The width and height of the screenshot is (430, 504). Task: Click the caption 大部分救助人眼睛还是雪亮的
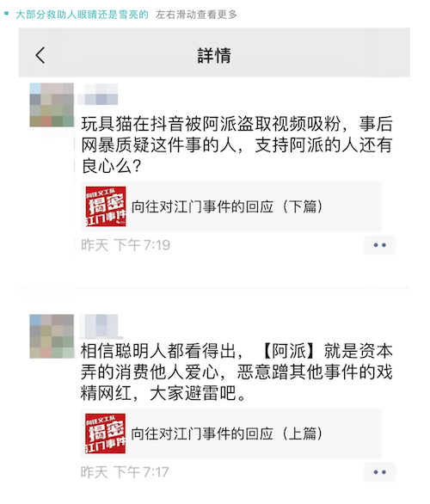(x=82, y=14)
